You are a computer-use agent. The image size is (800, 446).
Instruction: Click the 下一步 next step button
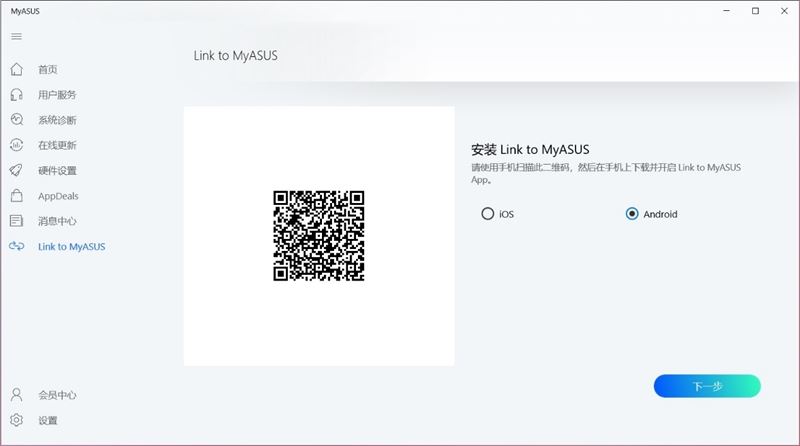[x=707, y=386]
